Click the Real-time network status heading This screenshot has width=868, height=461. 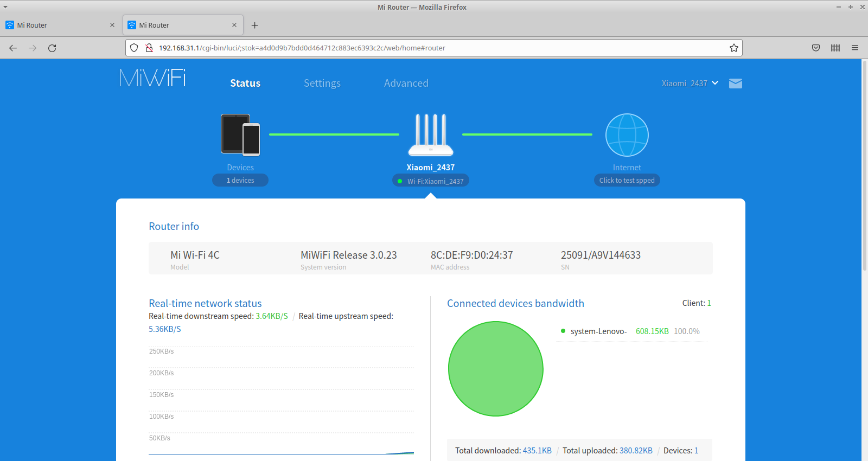(x=205, y=303)
